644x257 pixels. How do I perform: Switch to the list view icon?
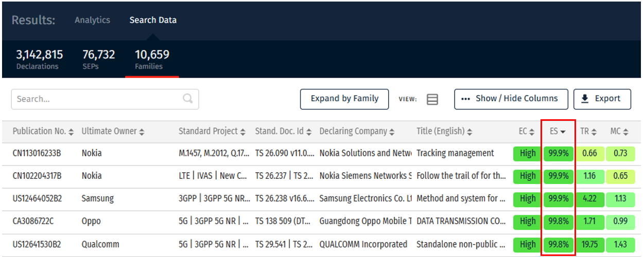point(432,99)
